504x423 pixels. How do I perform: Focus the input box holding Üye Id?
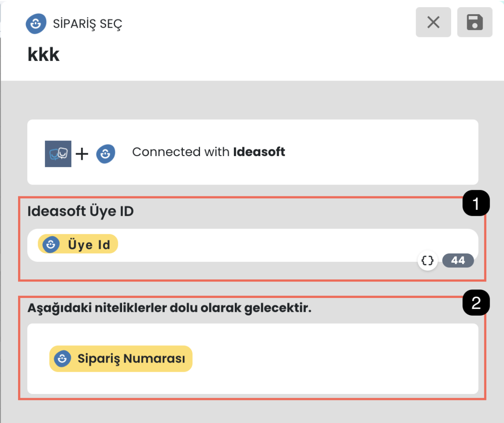point(252,245)
